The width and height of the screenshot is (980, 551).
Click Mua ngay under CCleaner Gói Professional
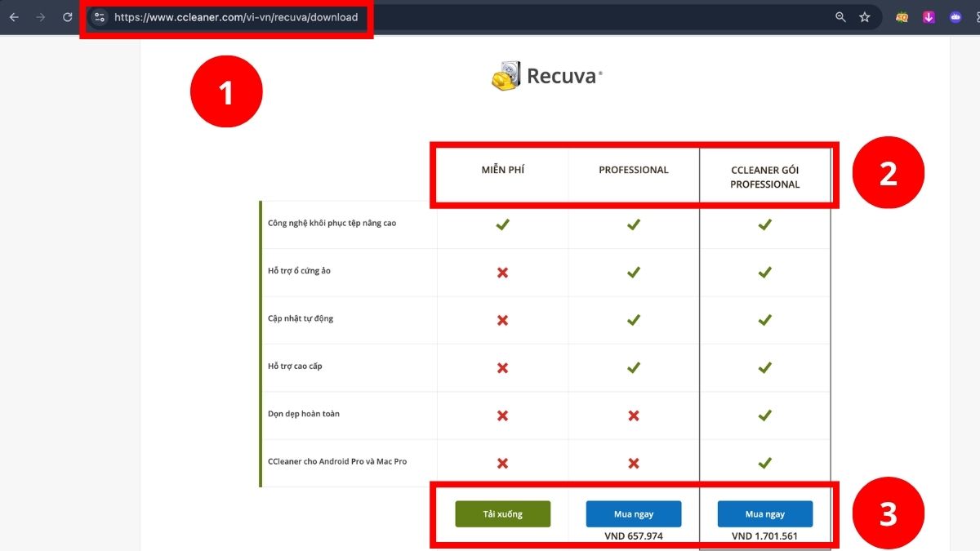(765, 514)
